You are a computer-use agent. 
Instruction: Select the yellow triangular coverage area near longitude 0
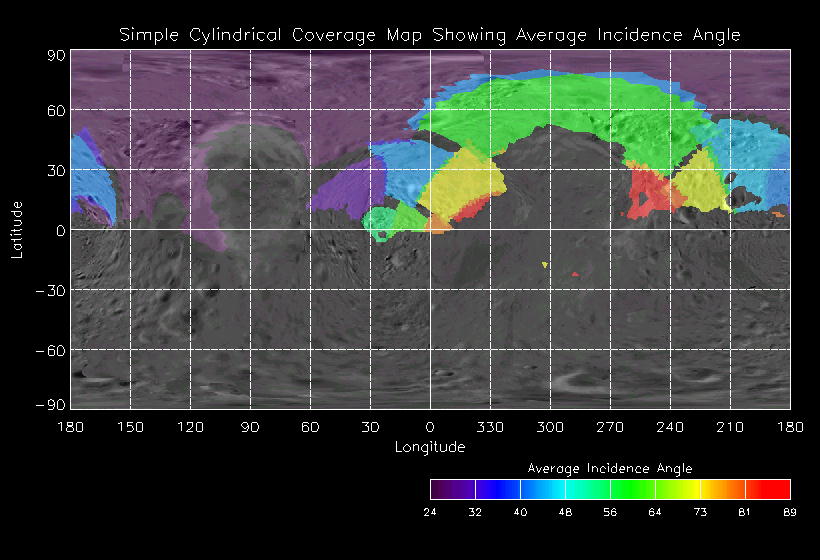tap(460, 182)
